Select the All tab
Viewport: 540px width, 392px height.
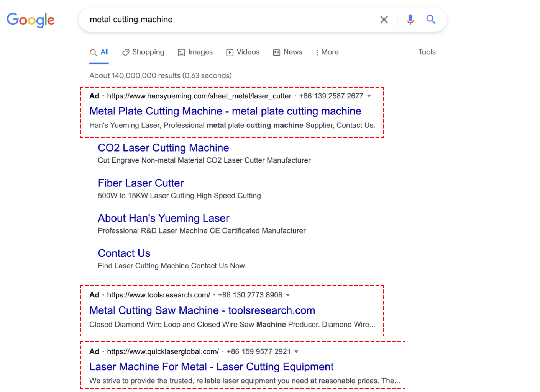[x=99, y=52]
